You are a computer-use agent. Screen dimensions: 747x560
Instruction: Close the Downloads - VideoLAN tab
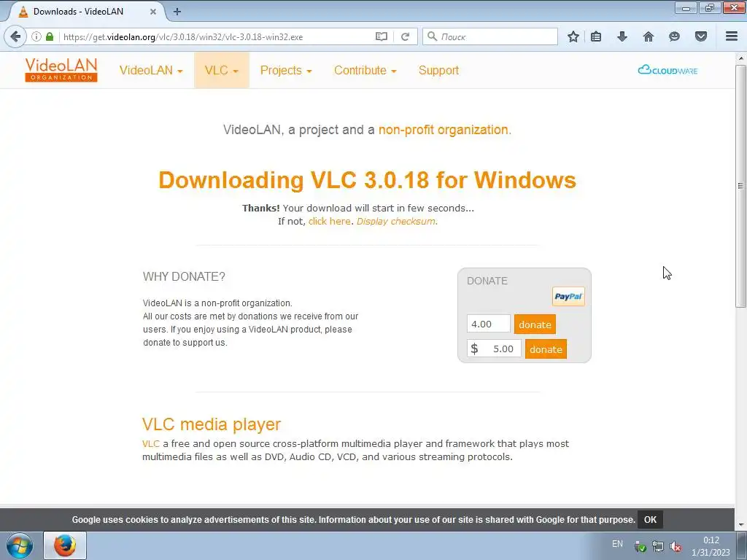pyautogui.click(x=153, y=12)
